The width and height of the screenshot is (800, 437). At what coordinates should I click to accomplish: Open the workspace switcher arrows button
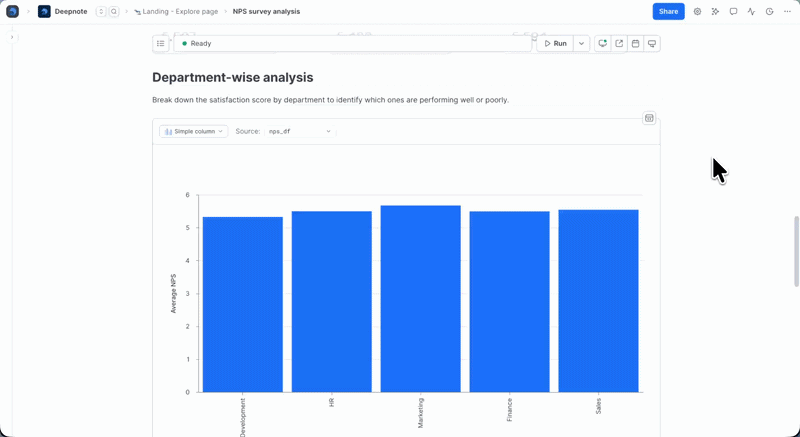(x=101, y=11)
